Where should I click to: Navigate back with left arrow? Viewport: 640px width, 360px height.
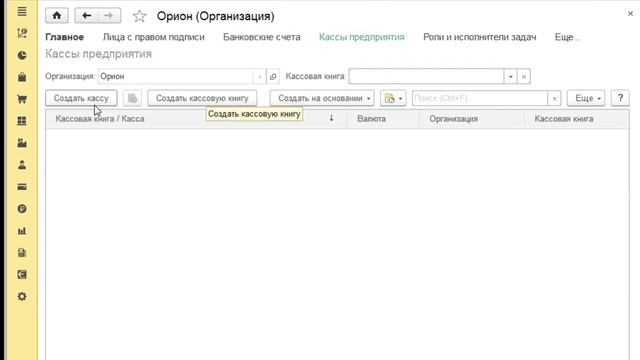87,16
